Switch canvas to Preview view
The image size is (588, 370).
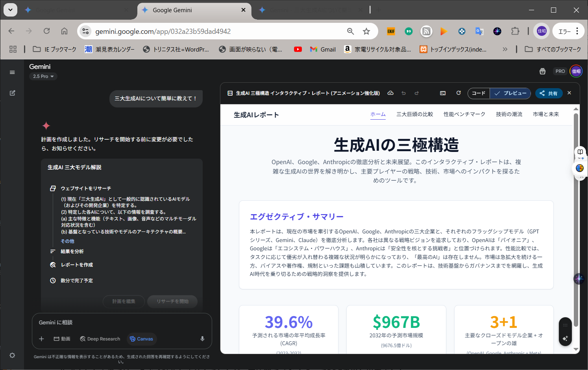510,93
